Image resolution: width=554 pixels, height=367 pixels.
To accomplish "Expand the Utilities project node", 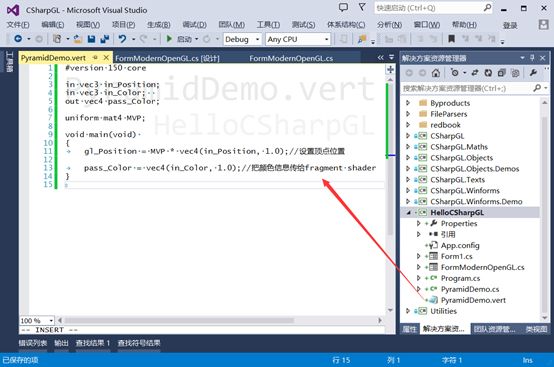I will (x=408, y=311).
